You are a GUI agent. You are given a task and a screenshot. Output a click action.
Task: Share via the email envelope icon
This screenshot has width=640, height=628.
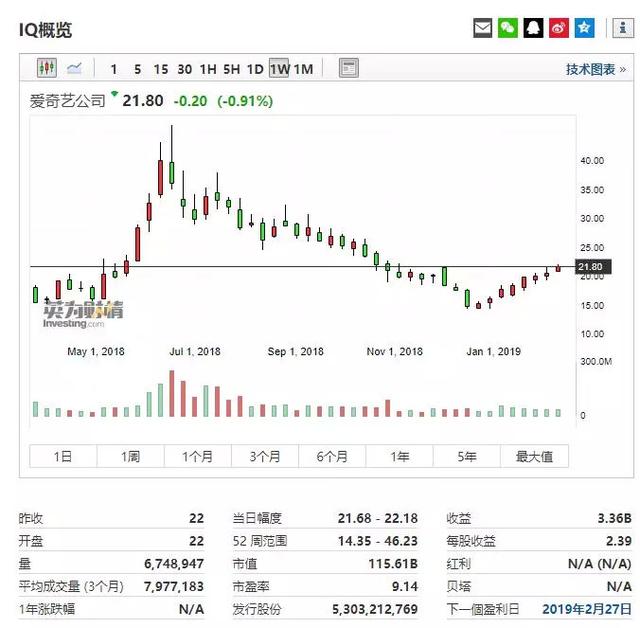click(x=482, y=28)
